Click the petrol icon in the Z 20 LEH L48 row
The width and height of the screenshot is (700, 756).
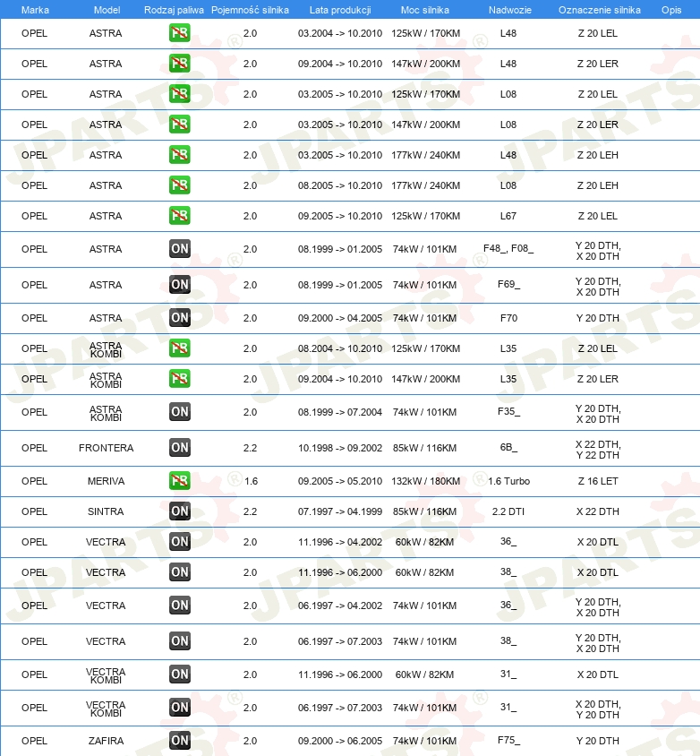179,154
